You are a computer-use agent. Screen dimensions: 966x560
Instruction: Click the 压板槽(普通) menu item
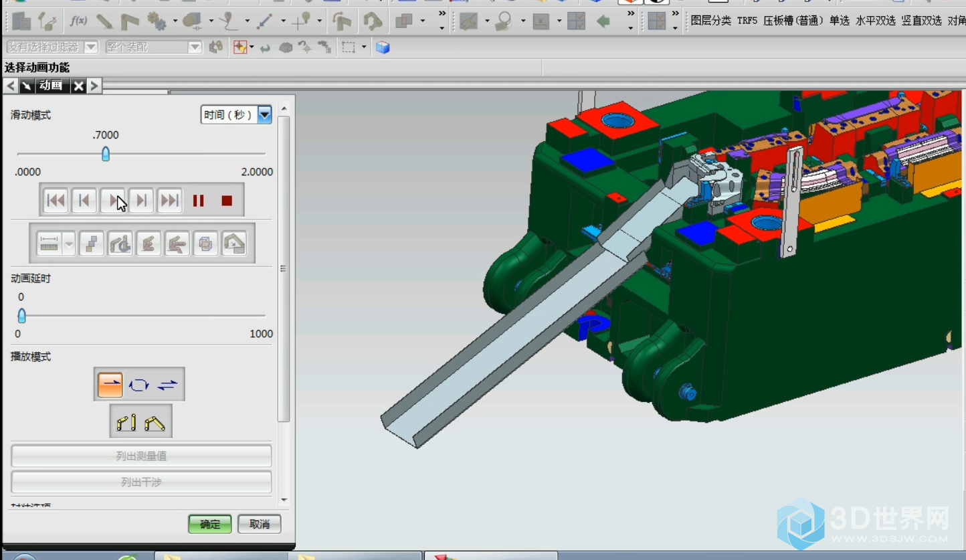793,21
